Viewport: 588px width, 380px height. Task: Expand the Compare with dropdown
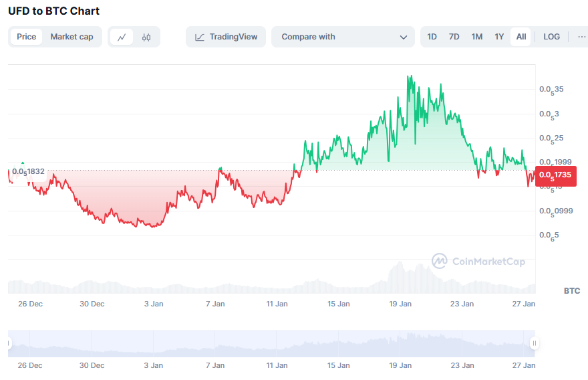pos(343,37)
